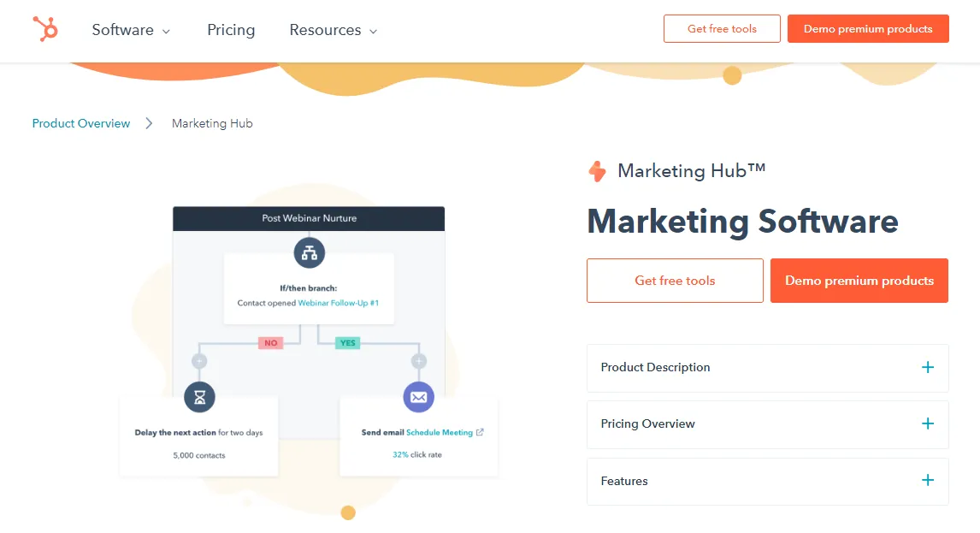Viewport: 980px width, 533px height.
Task: Expand the Product Description section
Action: pos(768,368)
